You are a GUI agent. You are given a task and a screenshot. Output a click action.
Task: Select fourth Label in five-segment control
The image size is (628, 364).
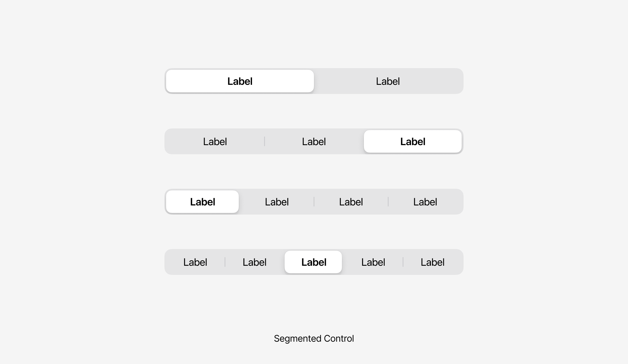(x=373, y=262)
